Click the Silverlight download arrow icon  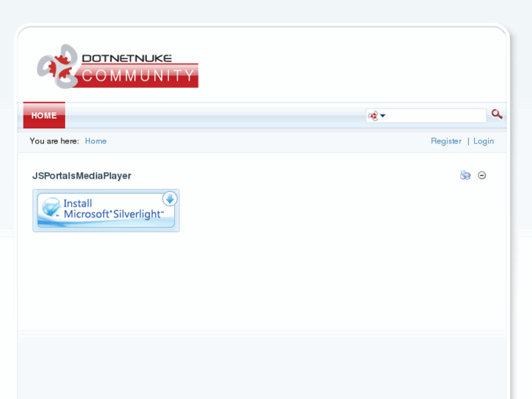(x=170, y=199)
